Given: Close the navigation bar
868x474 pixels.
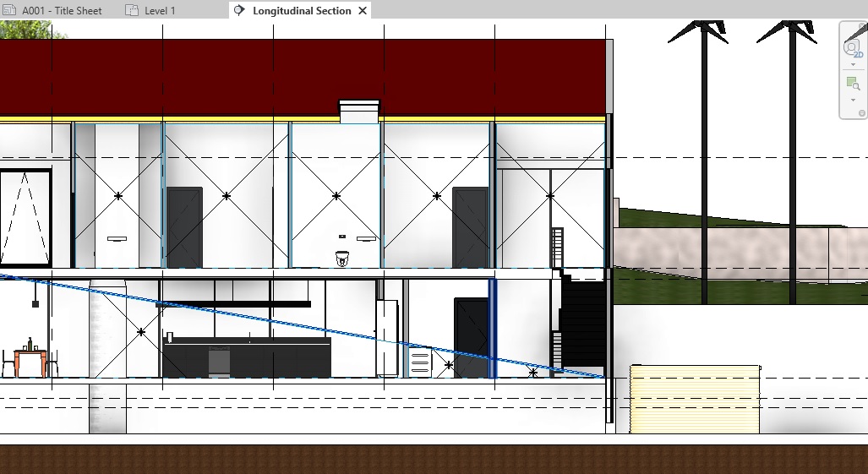Looking at the screenshot, I should coord(862,25).
